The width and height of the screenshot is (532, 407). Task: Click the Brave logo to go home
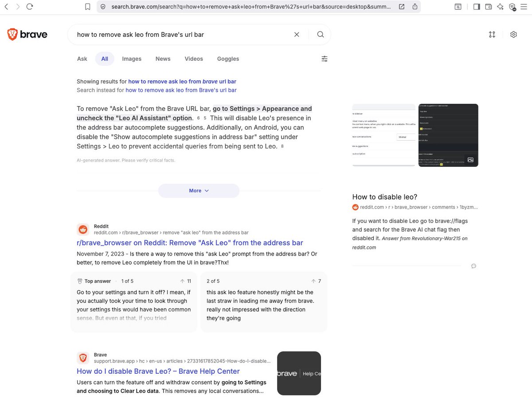[27, 35]
